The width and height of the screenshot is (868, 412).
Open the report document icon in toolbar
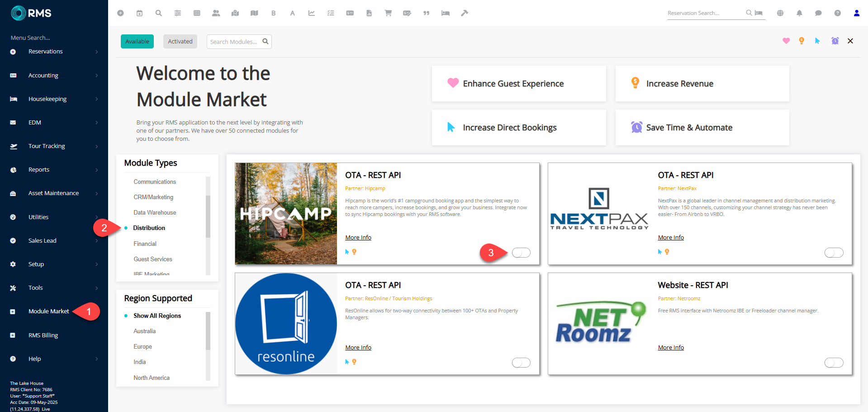click(x=369, y=13)
